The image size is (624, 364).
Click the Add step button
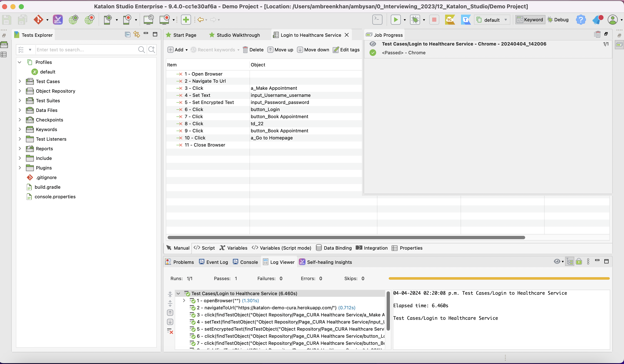coord(175,50)
